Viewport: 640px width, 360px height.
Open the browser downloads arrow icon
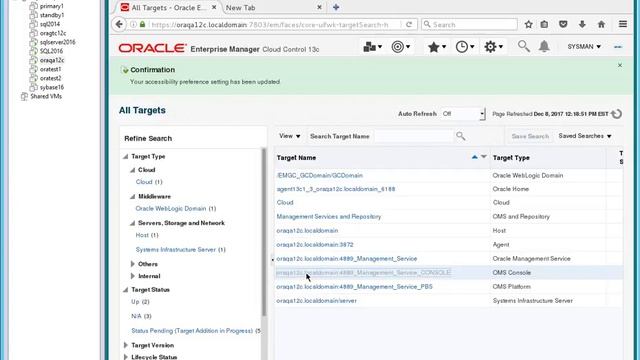(x=582, y=24)
